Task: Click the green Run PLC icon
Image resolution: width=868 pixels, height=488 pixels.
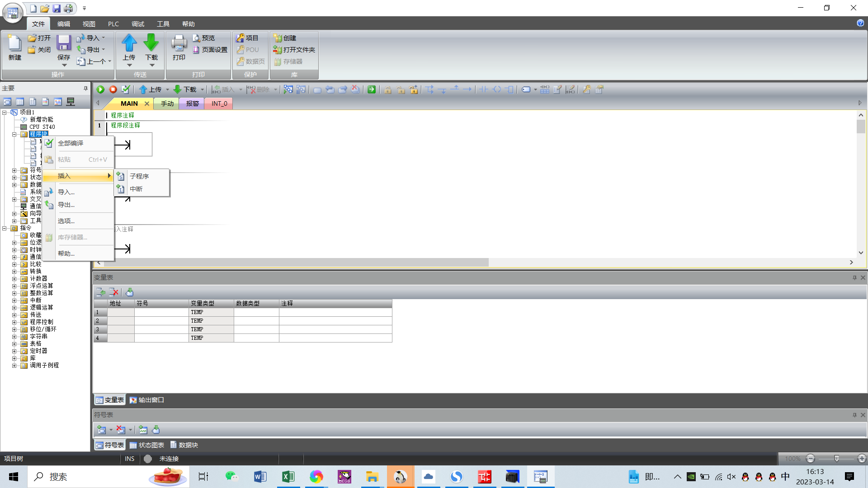Action: [100, 89]
